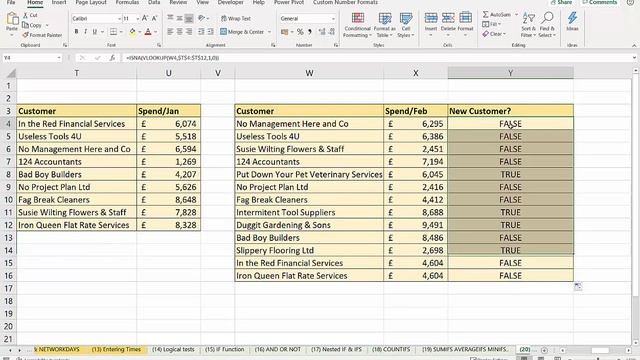Click the Increase Decimal icon

click(322, 32)
